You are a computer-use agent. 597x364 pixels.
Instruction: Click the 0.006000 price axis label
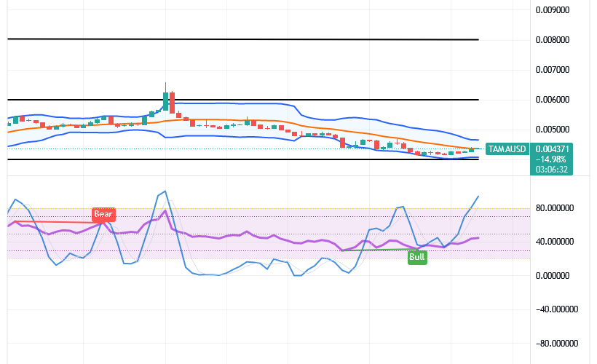click(x=553, y=100)
